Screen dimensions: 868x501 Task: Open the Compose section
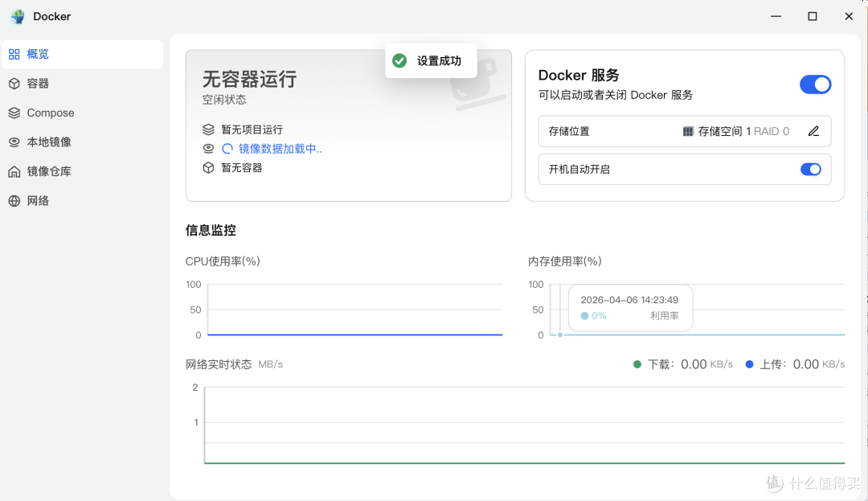pyautogui.click(x=83, y=113)
